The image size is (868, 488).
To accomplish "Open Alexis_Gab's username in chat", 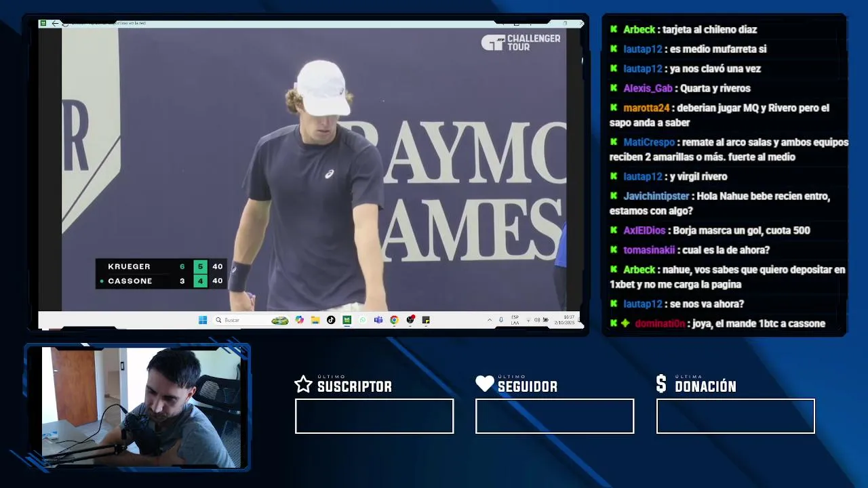I will pyautogui.click(x=648, y=88).
